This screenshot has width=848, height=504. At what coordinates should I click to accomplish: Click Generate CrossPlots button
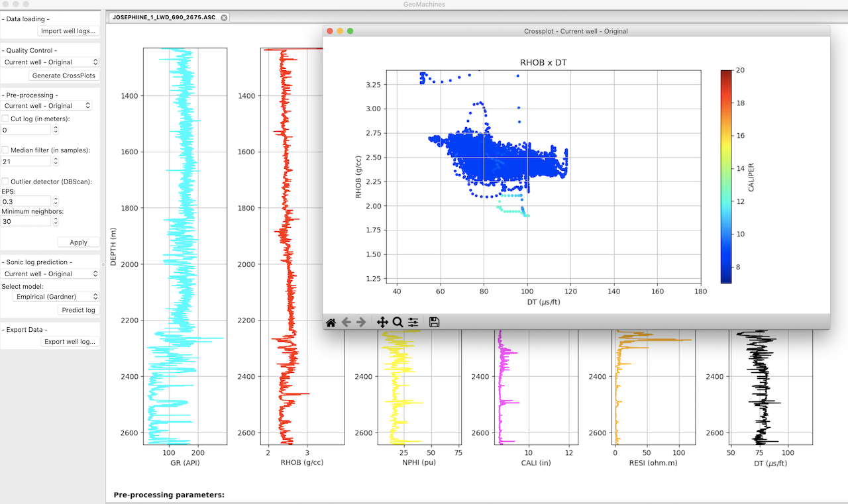click(x=65, y=76)
